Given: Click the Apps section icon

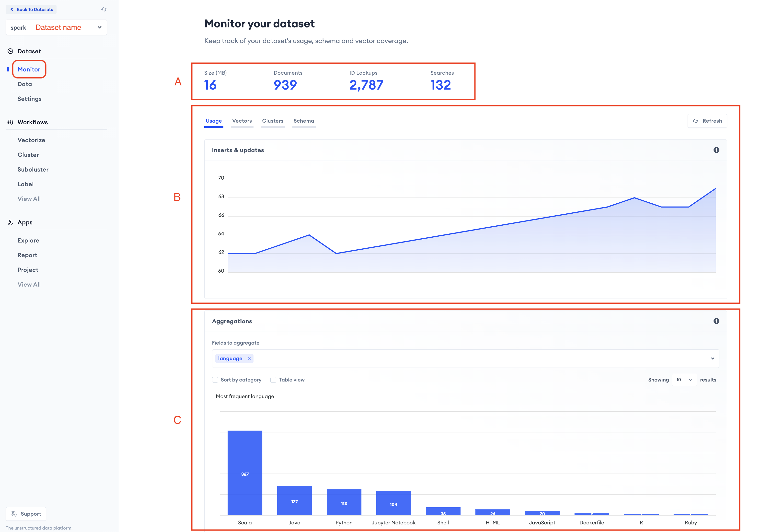Looking at the screenshot, I should (x=10, y=222).
